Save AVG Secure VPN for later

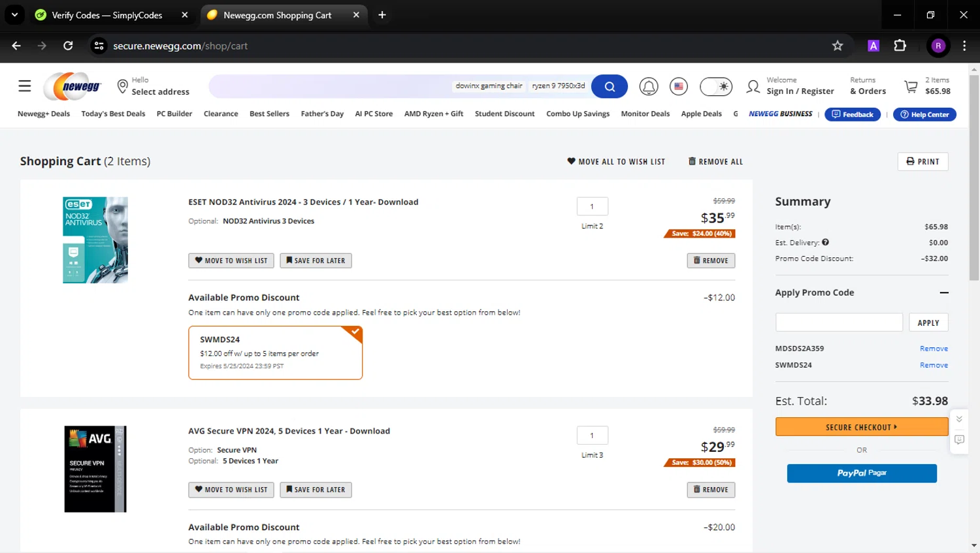coord(316,490)
